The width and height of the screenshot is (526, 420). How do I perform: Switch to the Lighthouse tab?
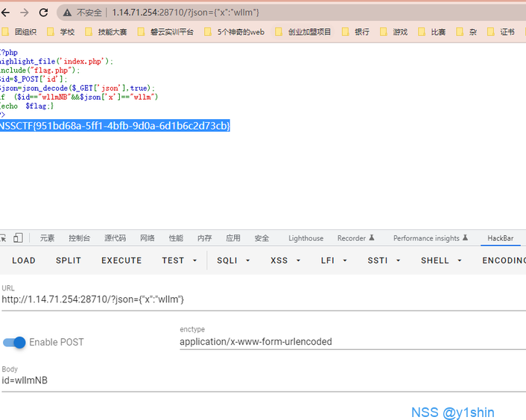tap(305, 238)
